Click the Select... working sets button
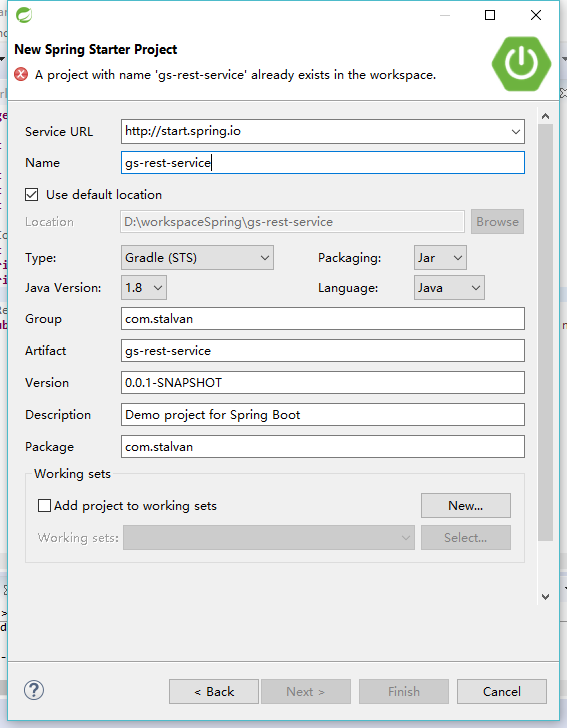The width and height of the screenshot is (567, 728). tap(466, 538)
